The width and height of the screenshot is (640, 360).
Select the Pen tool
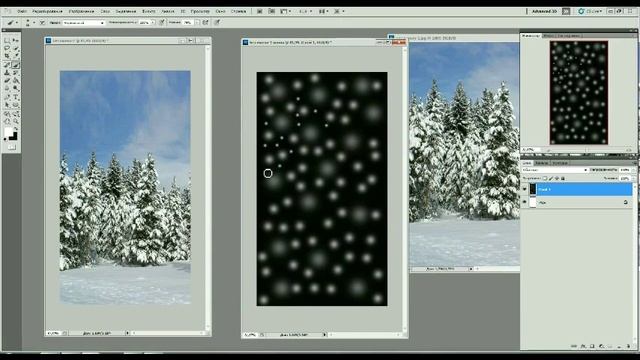[7, 97]
